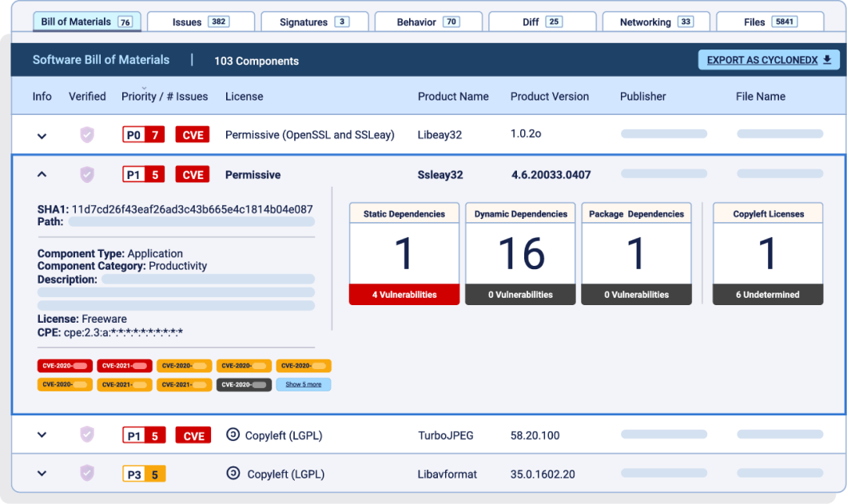This screenshot has width=847, height=504.
Task: Click the P1 5 badge for Ssleay32
Action: (x=144, y=174)
